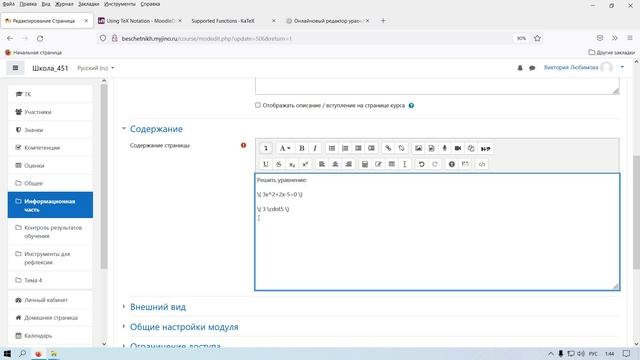The height and width of the screenshot is (360, 640).
Task: Open the user menu arrow near Виктория
Action: [x=622, y=67]
